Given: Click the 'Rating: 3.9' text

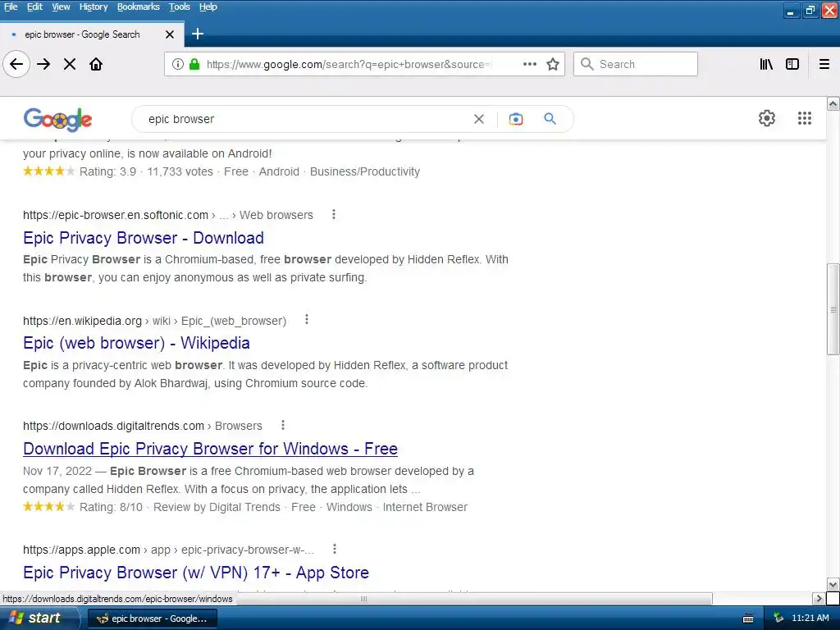Looking at the screenshot, I should [107, 172].
